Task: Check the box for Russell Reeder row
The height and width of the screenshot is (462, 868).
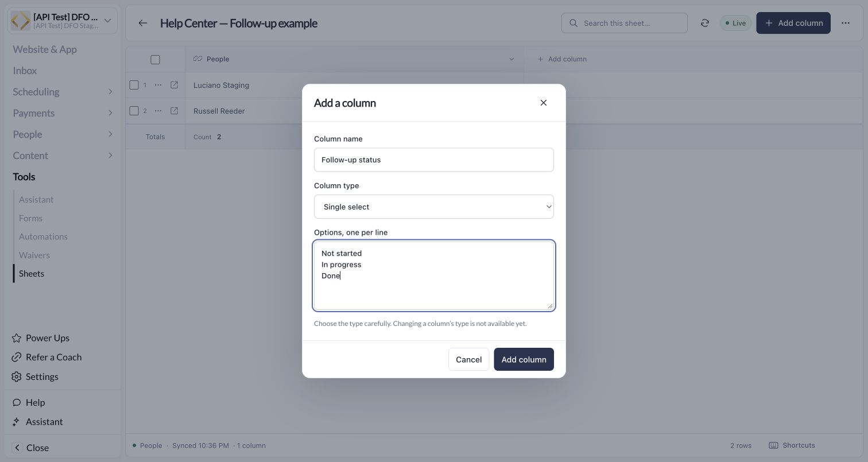Action: pyautogui.click(x=134, y=111)
